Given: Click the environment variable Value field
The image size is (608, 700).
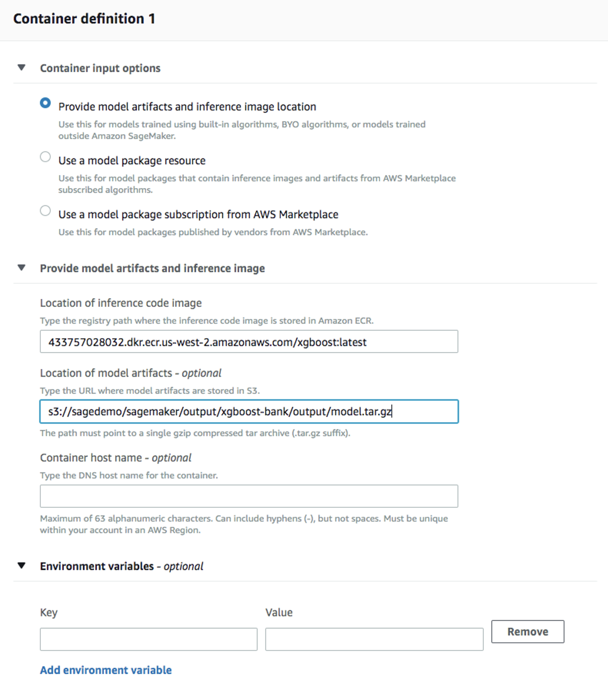Looking at the screenshot, I should 374,639.
